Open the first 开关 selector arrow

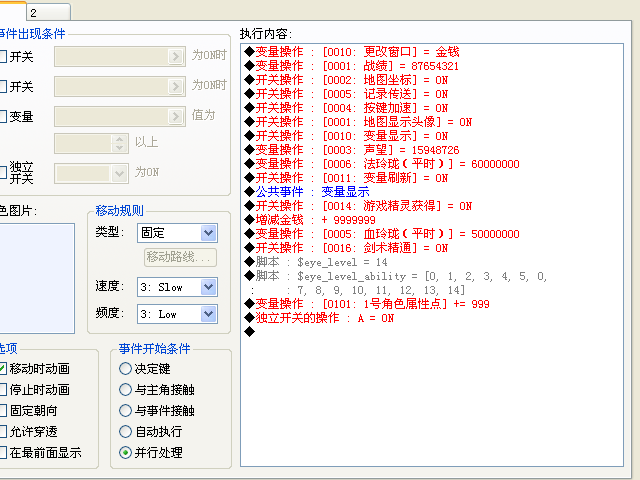tap(176, 56)
